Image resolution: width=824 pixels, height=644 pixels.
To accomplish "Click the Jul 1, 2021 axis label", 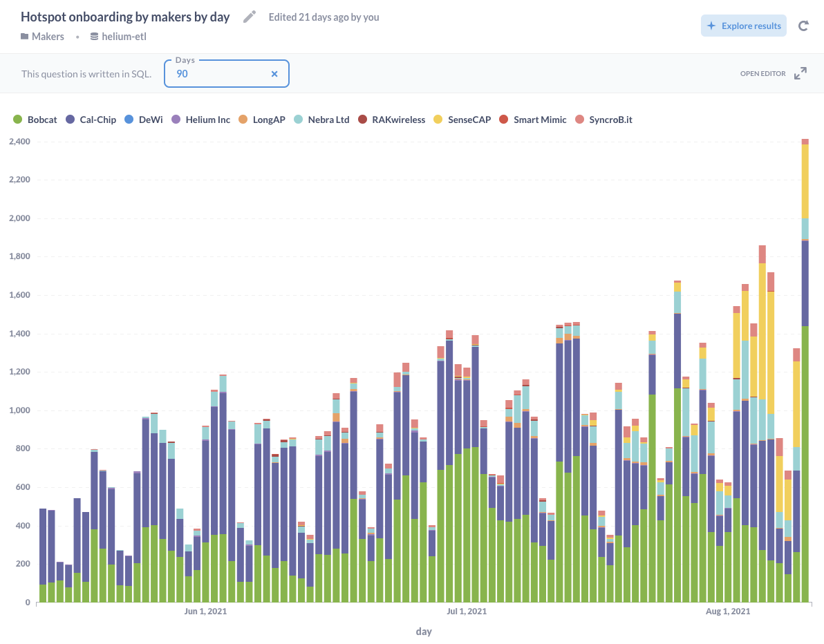I will (467, 612).
